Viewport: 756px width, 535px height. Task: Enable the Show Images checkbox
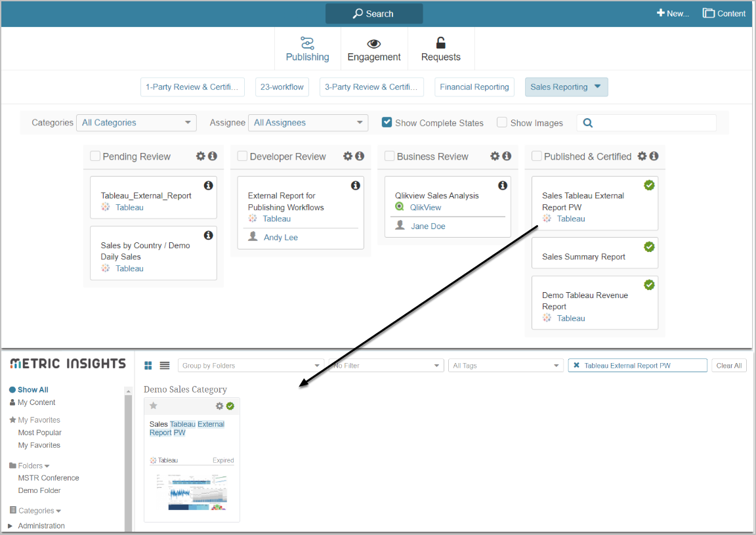pos(502,122)
